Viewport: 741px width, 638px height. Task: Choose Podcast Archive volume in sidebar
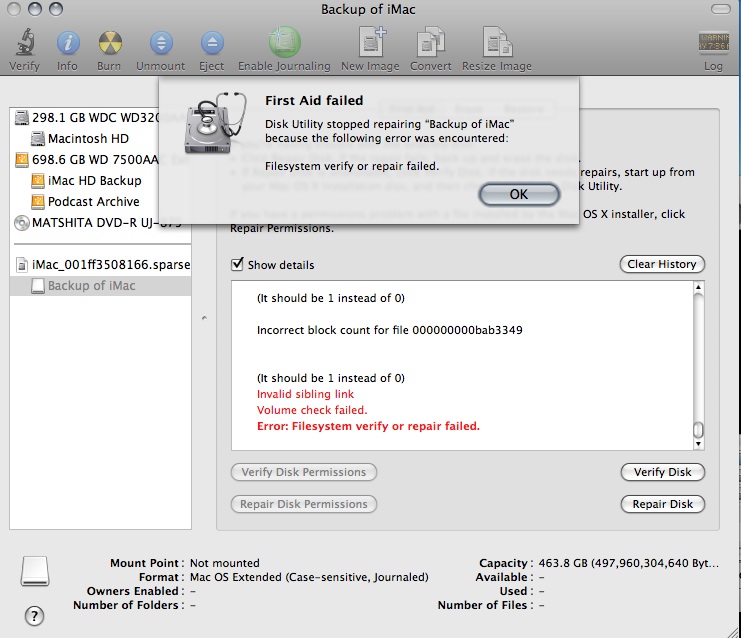click(93, 202)
